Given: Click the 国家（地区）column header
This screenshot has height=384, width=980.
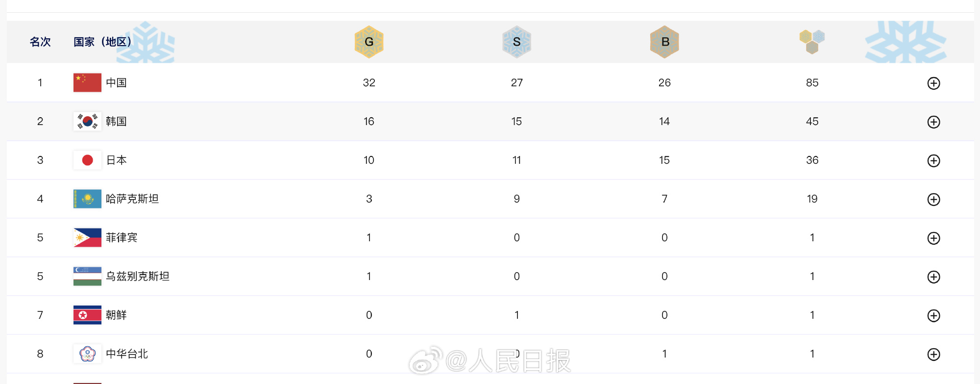Looking at the screenshot, I should [x=102, y=42].
